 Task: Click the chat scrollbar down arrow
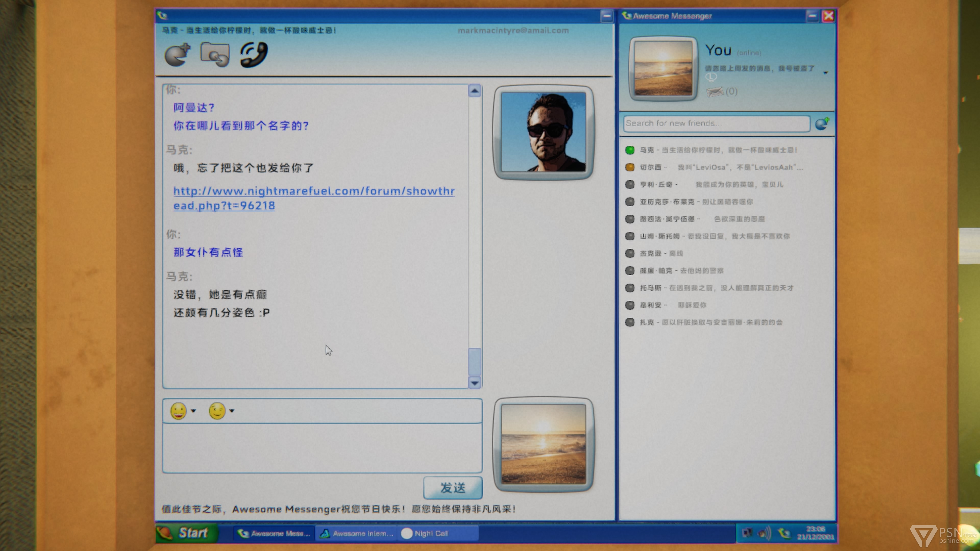474,383
